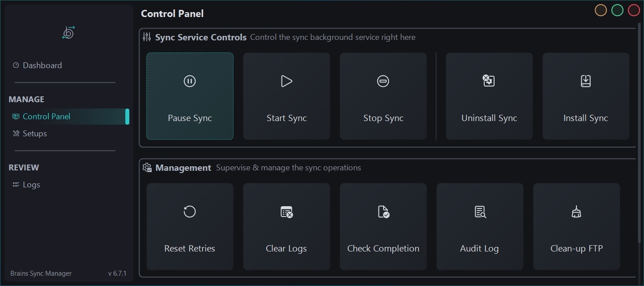The image size is (644, 286).
Task: Click the Audit Log magnifier icon
Action: pyautogui.click(x=480, y=212)
